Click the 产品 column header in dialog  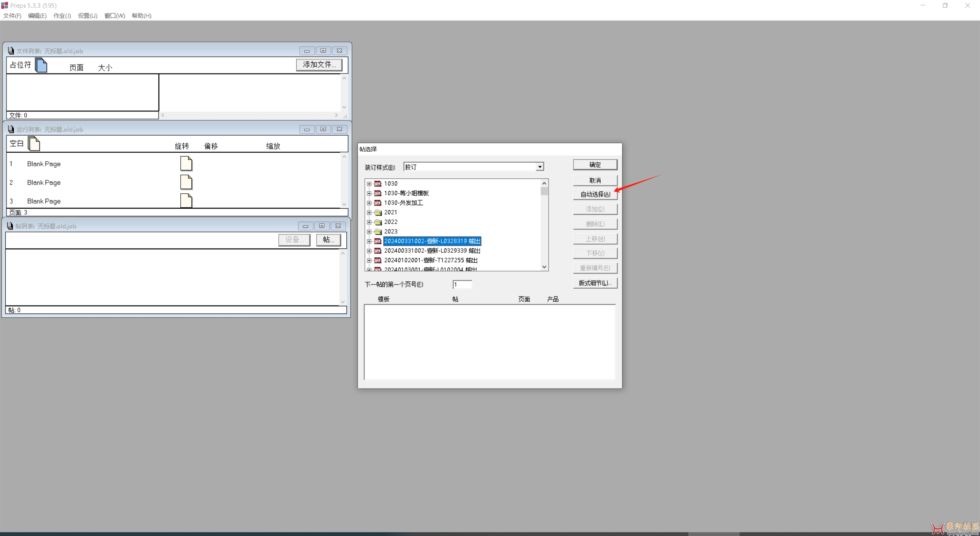[x=553, y=299]
